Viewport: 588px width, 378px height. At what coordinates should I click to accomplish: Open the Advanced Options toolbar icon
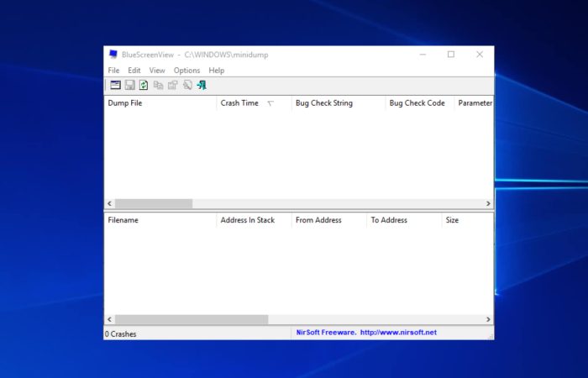116,85
